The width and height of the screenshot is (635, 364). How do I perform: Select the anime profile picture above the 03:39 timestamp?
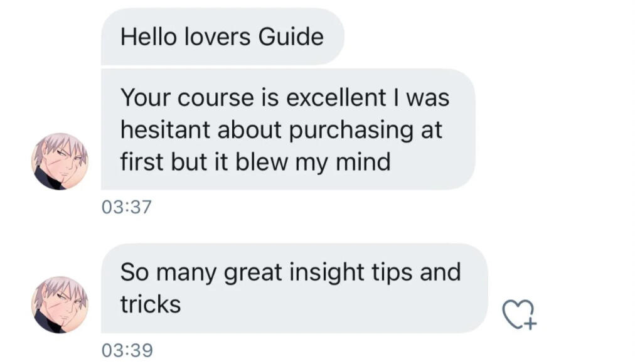(60, 305)
